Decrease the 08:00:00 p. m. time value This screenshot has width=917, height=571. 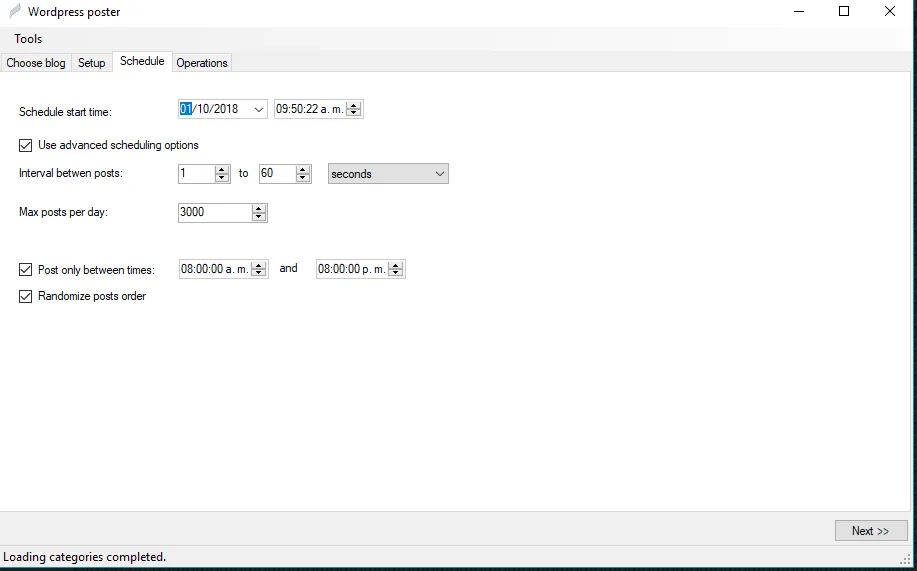coord(396,273)
